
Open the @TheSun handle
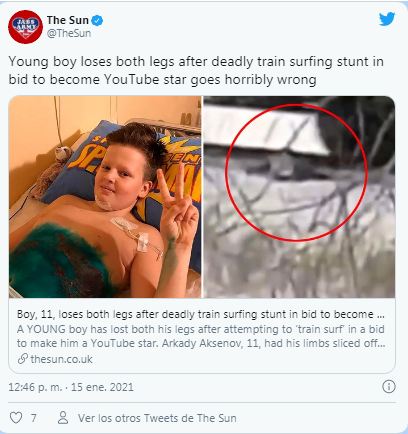pos(69,33)
